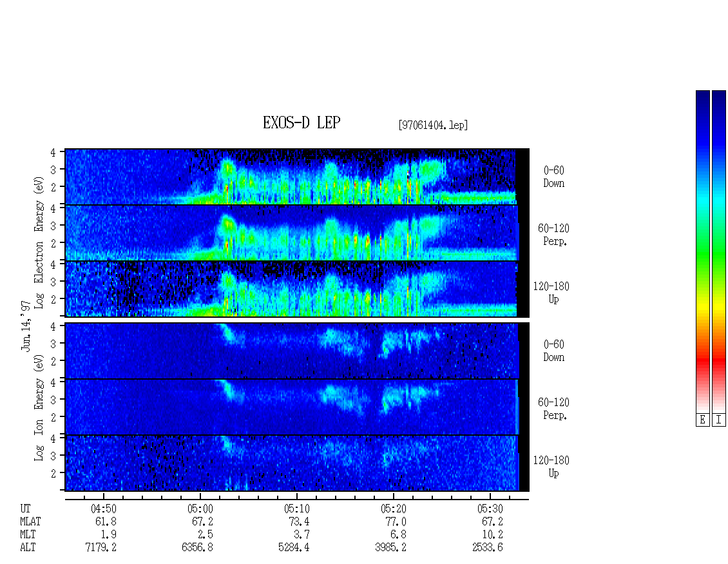The height and width of the screenshot is (564, 728).
Task: Click the time tick label "05:20"
Action: (x=393, y=509)
